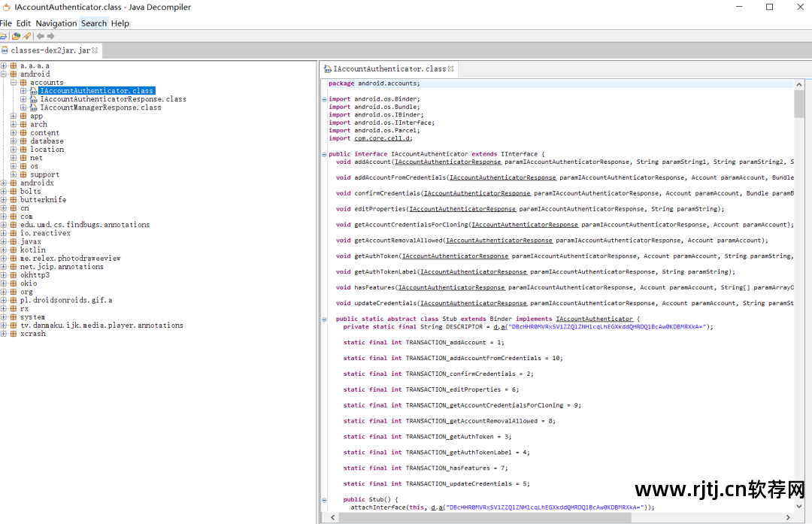Screen dimensions: 812x524
Task: Fold the import block in code
Action: pos(324,99)
